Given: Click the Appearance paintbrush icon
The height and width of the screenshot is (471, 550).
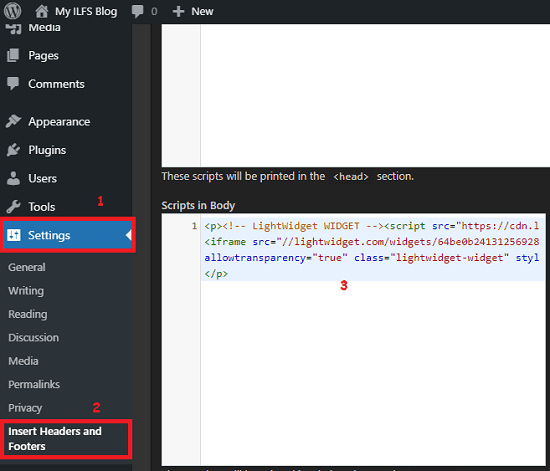Looking at the screenshot, I should [x=13, y=121].
